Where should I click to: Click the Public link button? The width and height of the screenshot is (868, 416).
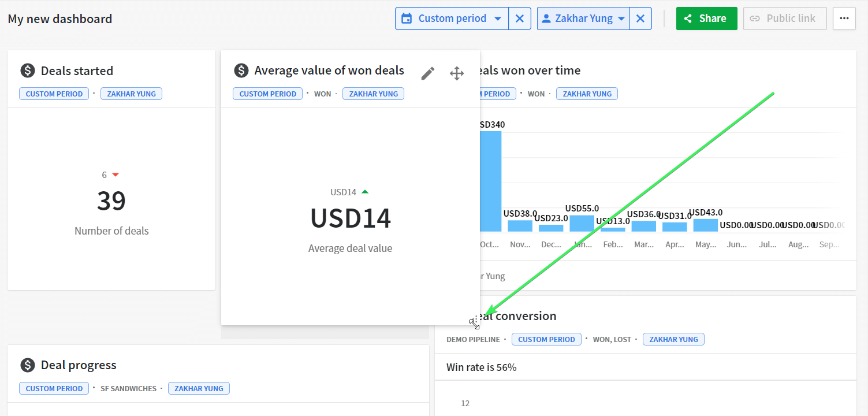(x=785, y=18)
